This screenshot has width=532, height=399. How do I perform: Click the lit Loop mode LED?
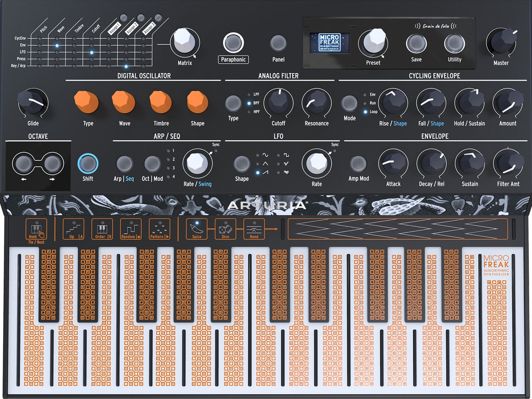[365, 112]
